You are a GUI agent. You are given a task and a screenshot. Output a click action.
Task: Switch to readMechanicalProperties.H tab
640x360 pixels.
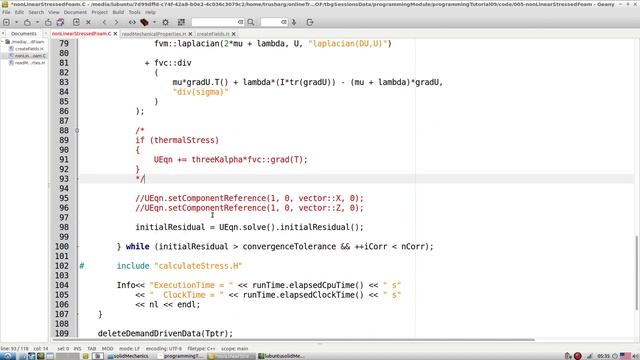coord(153,34)
